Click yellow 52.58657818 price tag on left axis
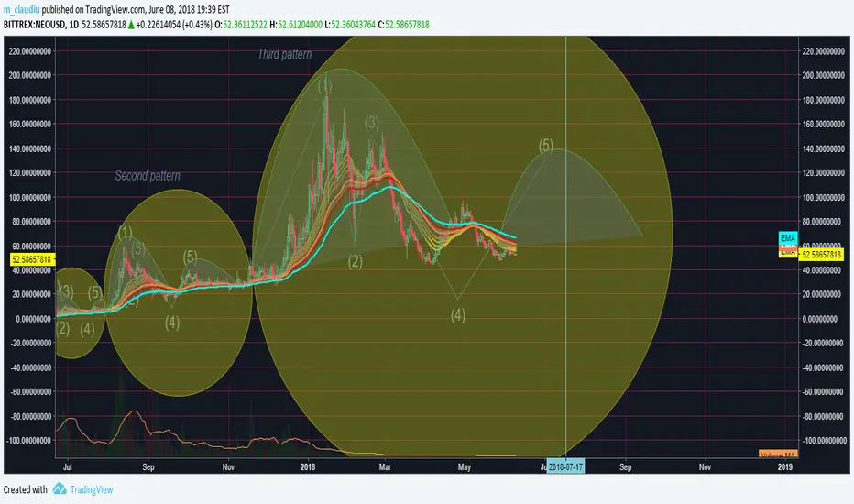854x504 pixels. click(x=33, y=259)
